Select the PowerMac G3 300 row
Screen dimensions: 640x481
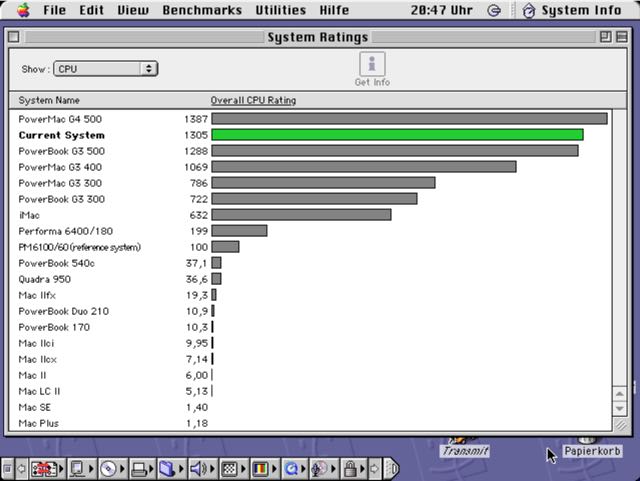click(310, 183)
